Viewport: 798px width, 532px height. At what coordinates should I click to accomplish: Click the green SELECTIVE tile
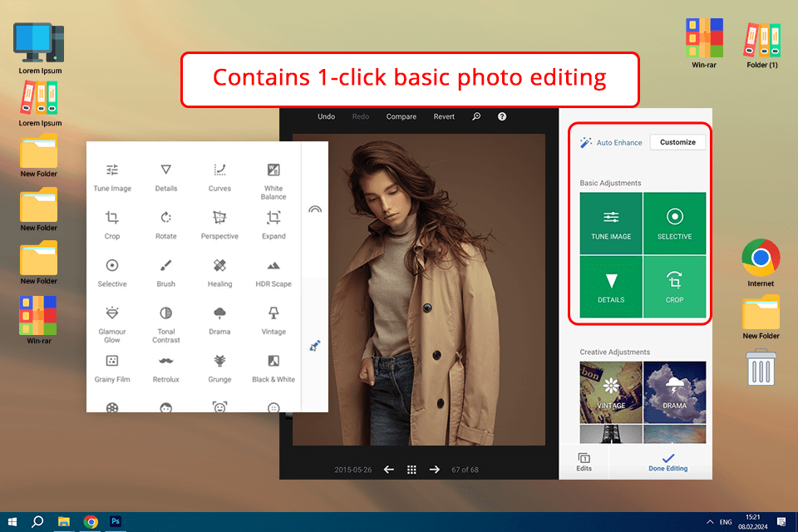(x=674, y=223)
